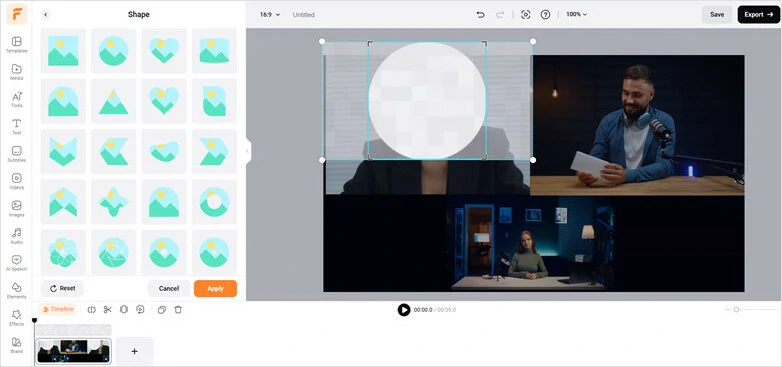Open the 100% zoom level dropdown
Viewport: 782px width, 367px height.
(577, 14)
